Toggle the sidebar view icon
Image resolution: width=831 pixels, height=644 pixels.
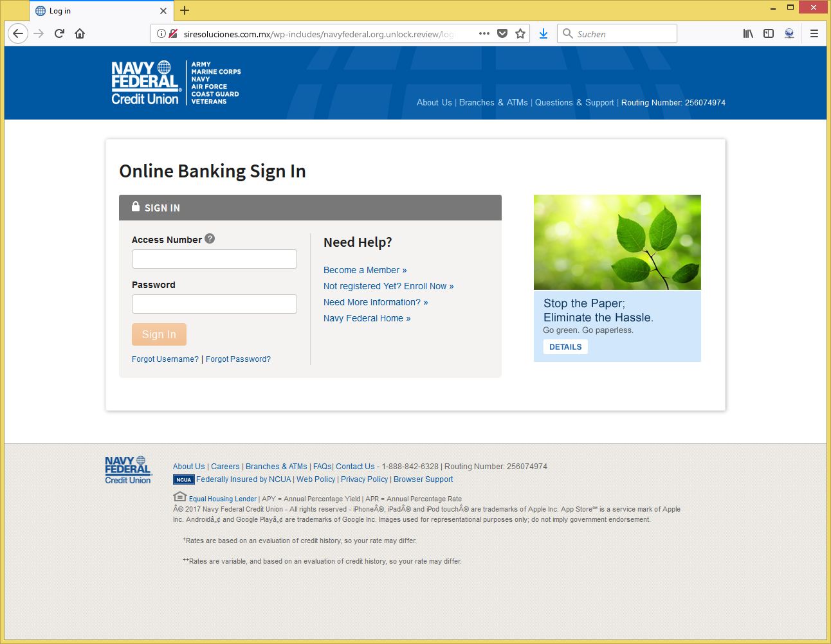769,33
